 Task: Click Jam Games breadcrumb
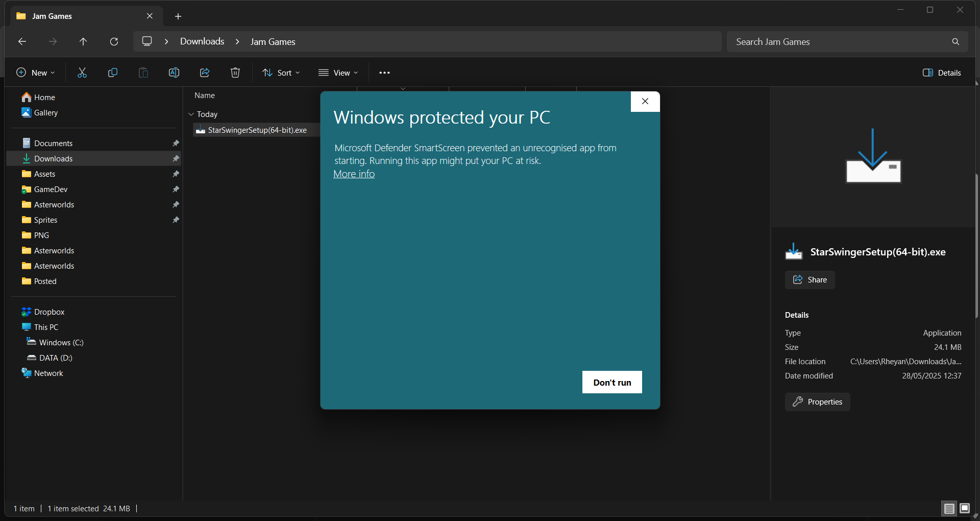click(273, 41)
